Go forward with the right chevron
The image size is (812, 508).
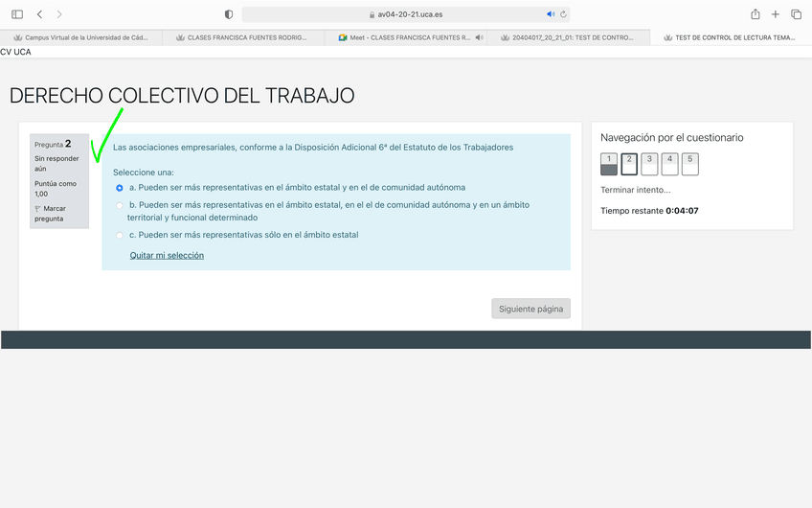(59, 14)
